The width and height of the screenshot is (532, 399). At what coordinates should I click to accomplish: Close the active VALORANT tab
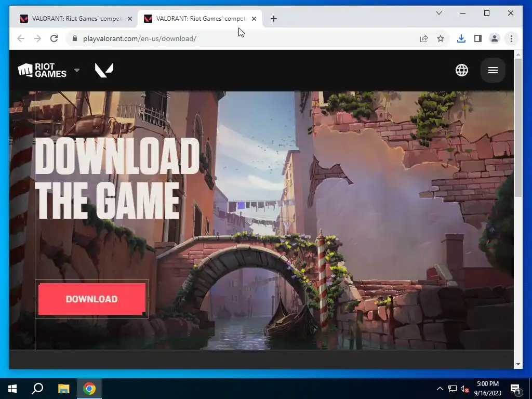point(254,19)
